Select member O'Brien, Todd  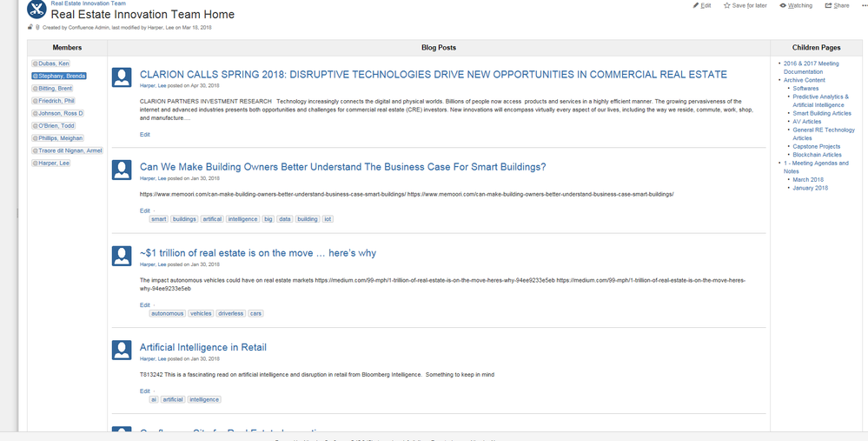click(x=54, y=126)
